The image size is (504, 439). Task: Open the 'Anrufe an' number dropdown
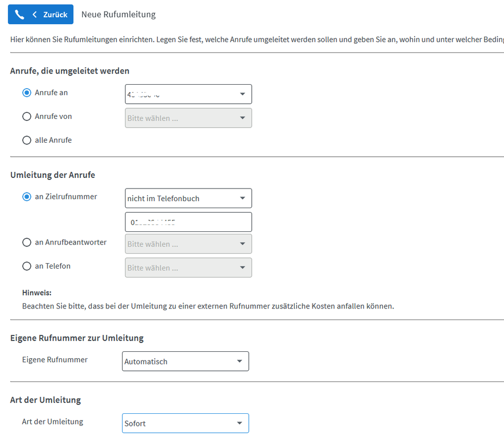[188, 94]
